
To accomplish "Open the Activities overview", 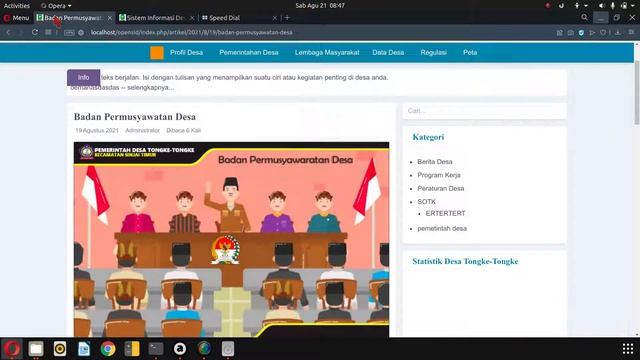I will click(17, 6).
